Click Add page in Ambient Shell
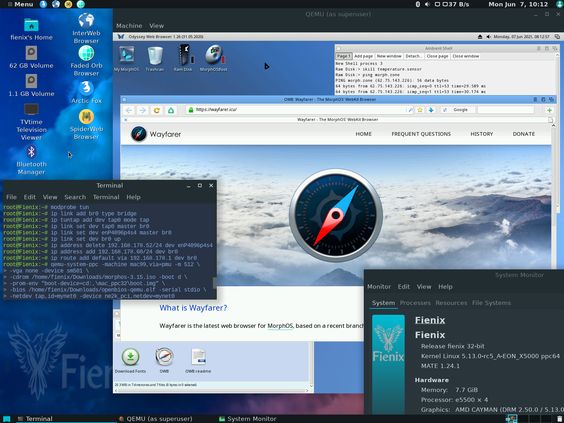 pyautogui.click(x=363, y=56)
